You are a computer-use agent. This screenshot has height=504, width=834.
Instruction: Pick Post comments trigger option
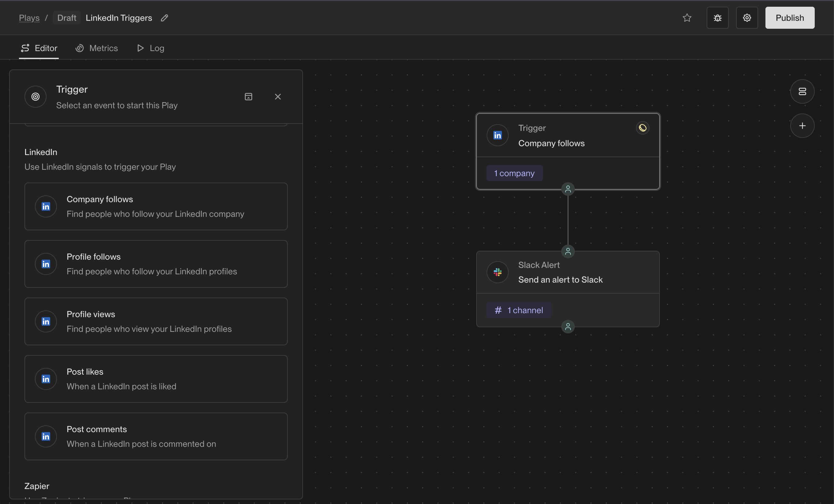pos(156,436)
